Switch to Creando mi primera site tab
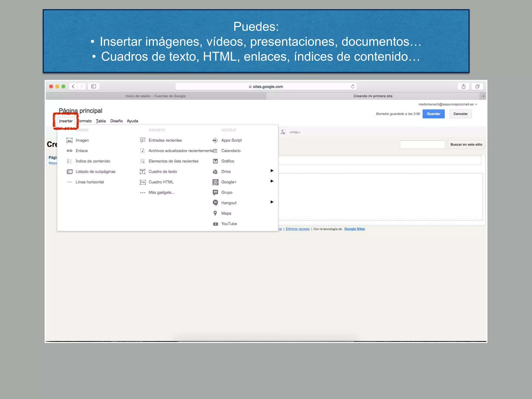532x399 pixels. click(373, 96)
